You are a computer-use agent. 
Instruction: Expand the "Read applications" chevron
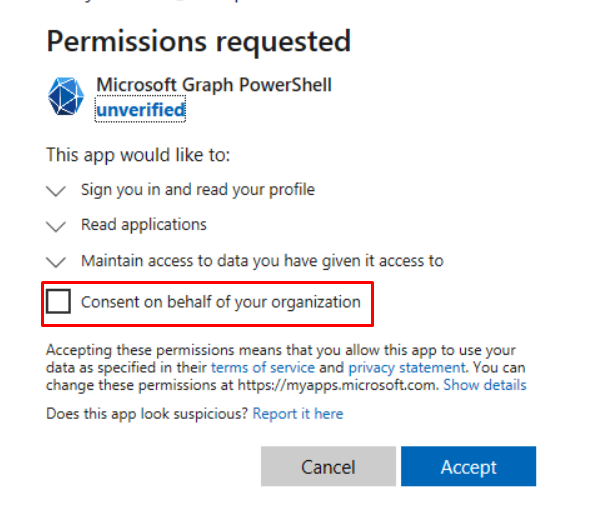[x=56, y=225]
